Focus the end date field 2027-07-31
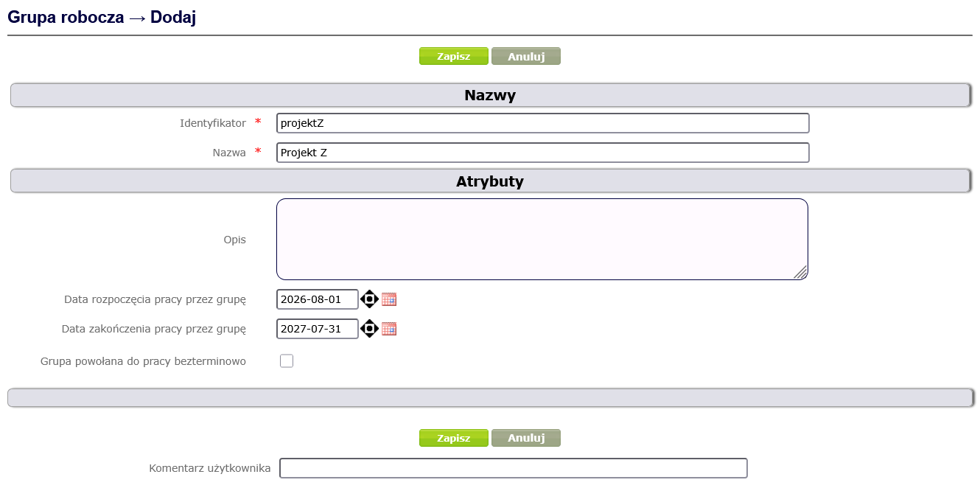This screenshot has height=491, width=980. pyautogui.click(x=318, y=329)
